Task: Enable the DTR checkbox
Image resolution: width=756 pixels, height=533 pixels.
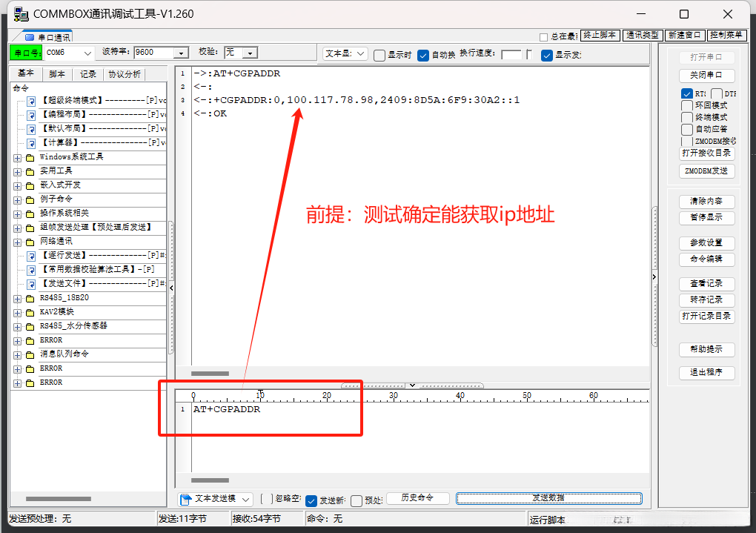Action: (715, 94)
